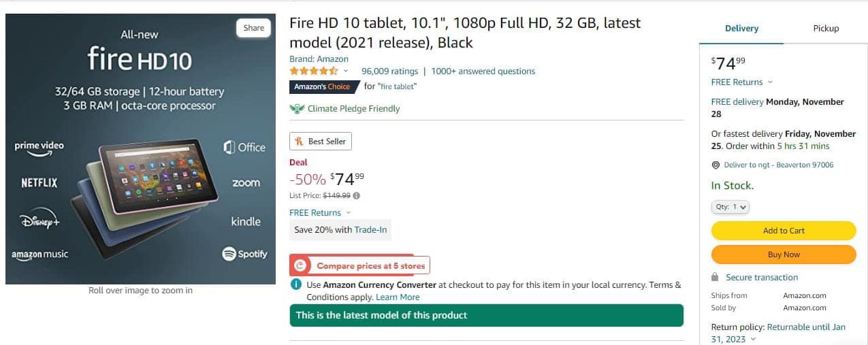The height and width of the screenshot is (345, 868).
Task: Click the Best Seller badge icon
Action: (299, 142)
